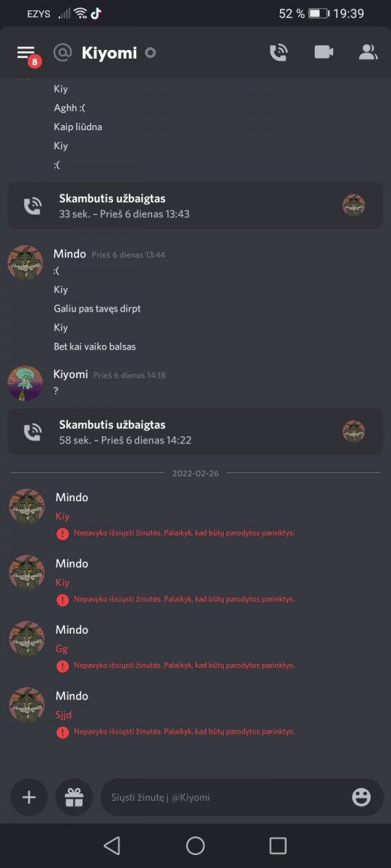Screen dimensions: 391x868
Task: Start a video call with Kiyomi
Action: (x=324, y=52)
